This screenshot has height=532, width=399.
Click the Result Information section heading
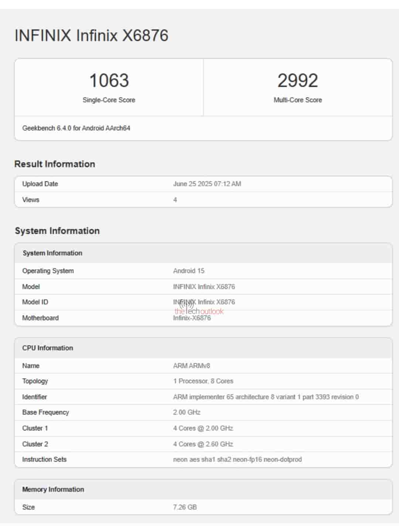55,164
